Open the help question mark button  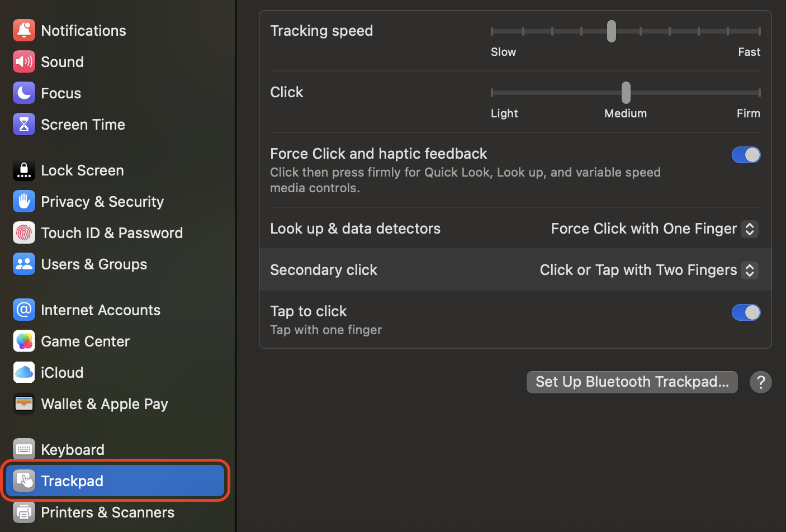pos(761,382)
